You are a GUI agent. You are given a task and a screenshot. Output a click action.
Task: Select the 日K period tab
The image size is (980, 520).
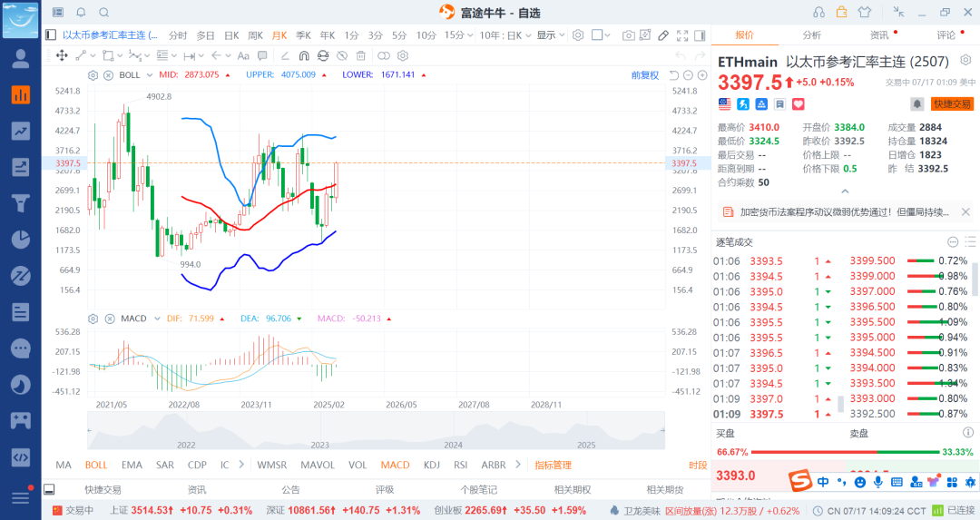[232, 35]
